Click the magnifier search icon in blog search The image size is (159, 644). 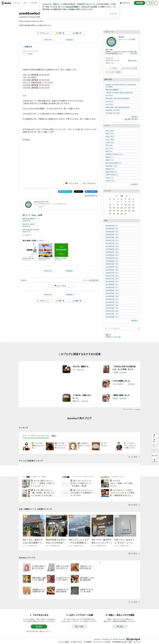click(x=138, y=329)
